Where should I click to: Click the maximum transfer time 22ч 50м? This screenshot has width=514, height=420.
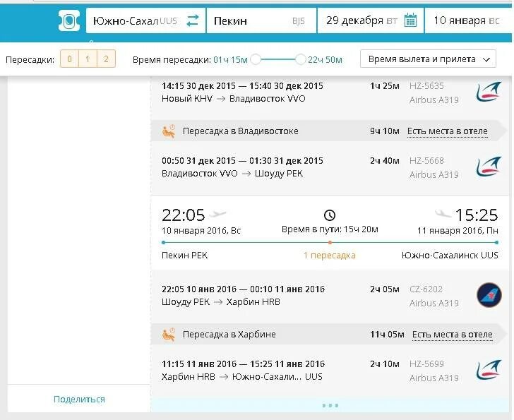[x=325, y=59]
